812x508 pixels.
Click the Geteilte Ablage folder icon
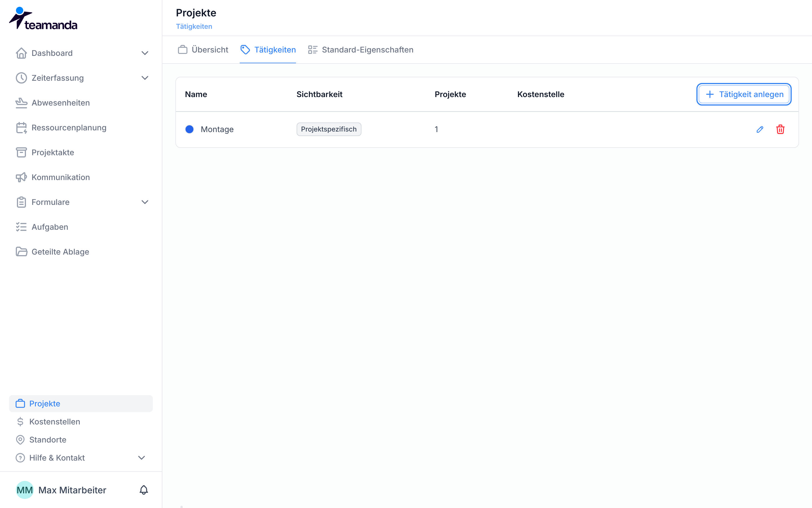pyautogui.click(x=21, y=252)
